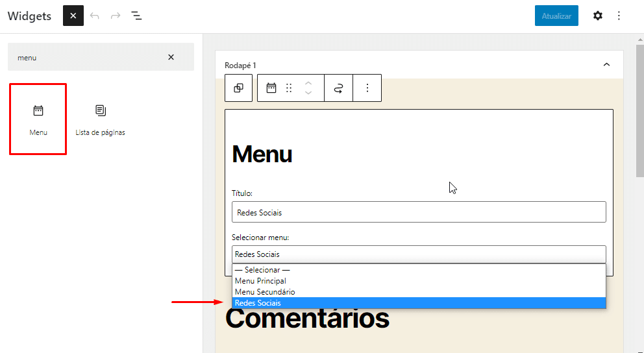This screenshot has width=644, height=353.
Task: Click the undo arrow icon
Action: click(95, 16)
